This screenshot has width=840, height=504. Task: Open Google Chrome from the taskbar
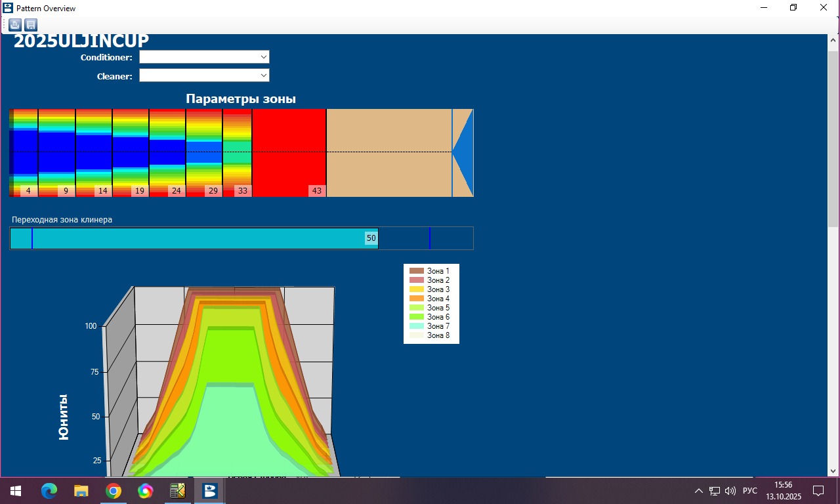[114, 491]
